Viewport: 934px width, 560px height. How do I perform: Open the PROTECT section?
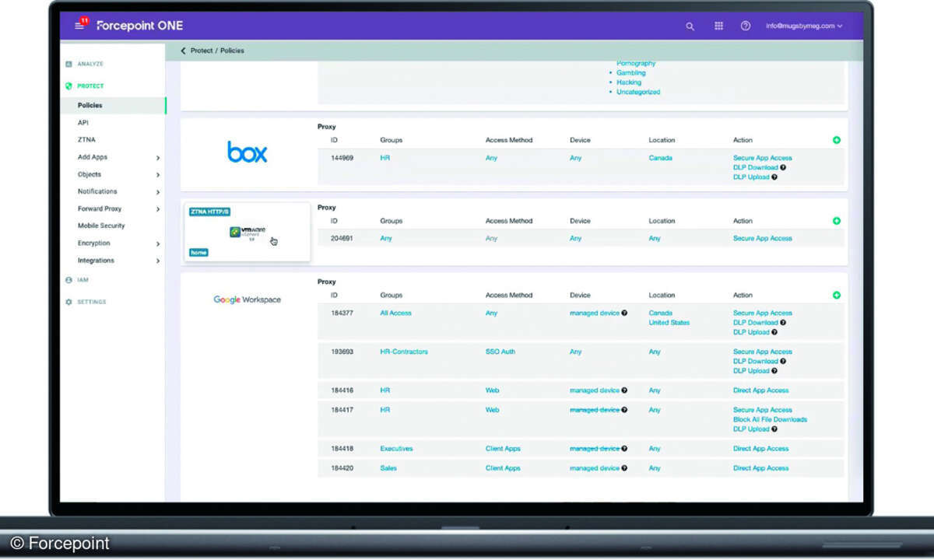pos(85,86)
